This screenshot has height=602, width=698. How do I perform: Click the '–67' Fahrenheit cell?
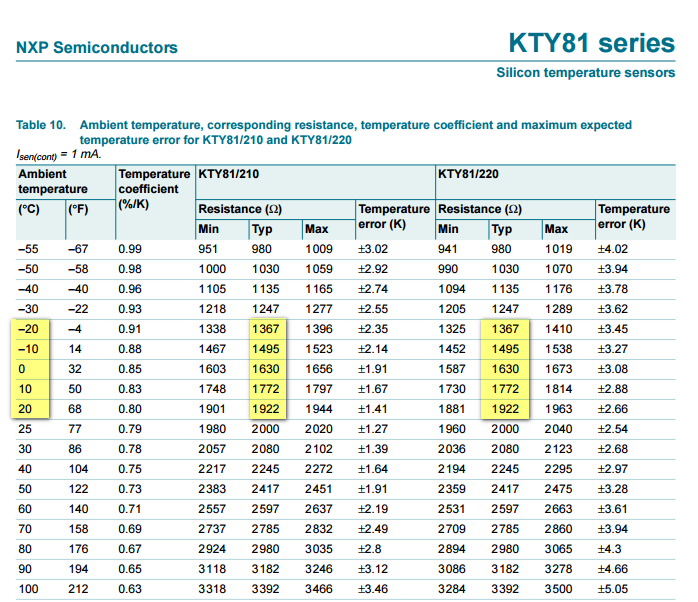click(78, 249)
